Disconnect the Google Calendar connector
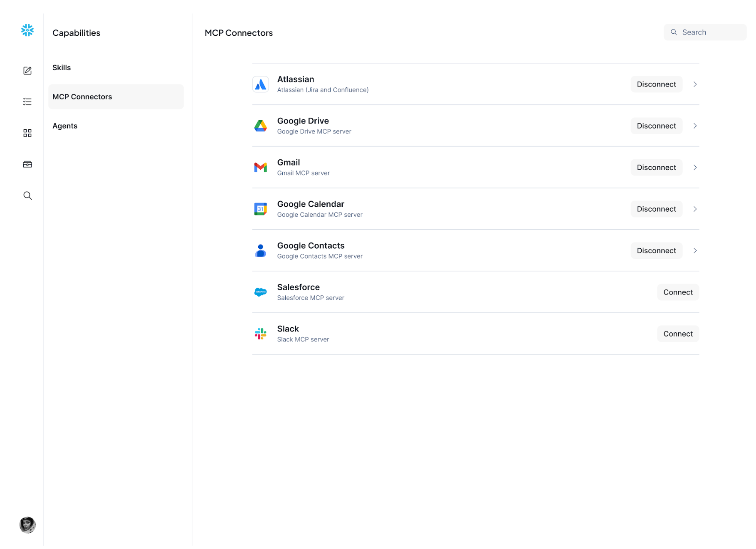This screenshot has width=756, height=549. pos(657,209)
